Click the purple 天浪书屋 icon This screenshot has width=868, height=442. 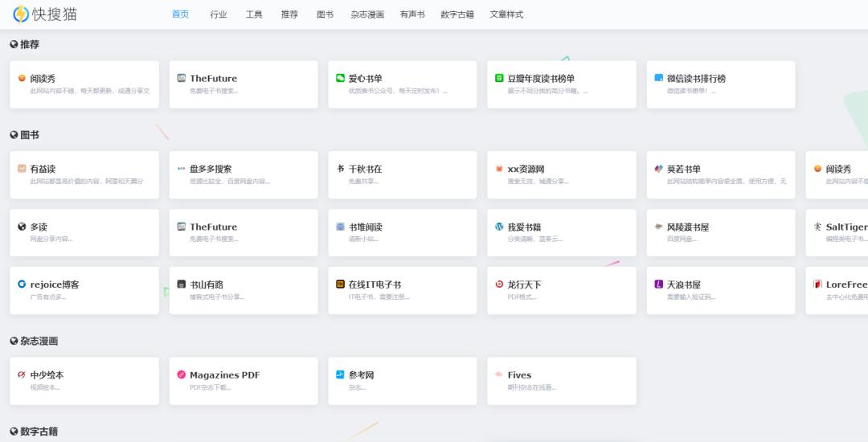coord(659,284)
